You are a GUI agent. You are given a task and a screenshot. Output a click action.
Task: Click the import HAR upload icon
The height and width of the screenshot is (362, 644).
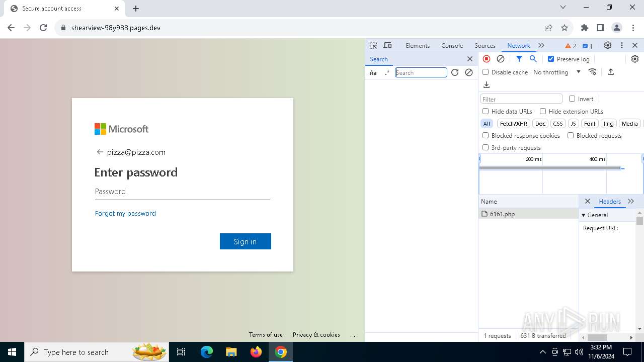[611, 72]
